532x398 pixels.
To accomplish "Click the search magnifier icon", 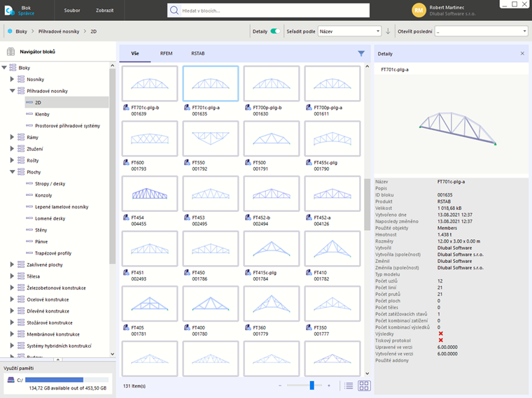I will (x=174, y=10).
